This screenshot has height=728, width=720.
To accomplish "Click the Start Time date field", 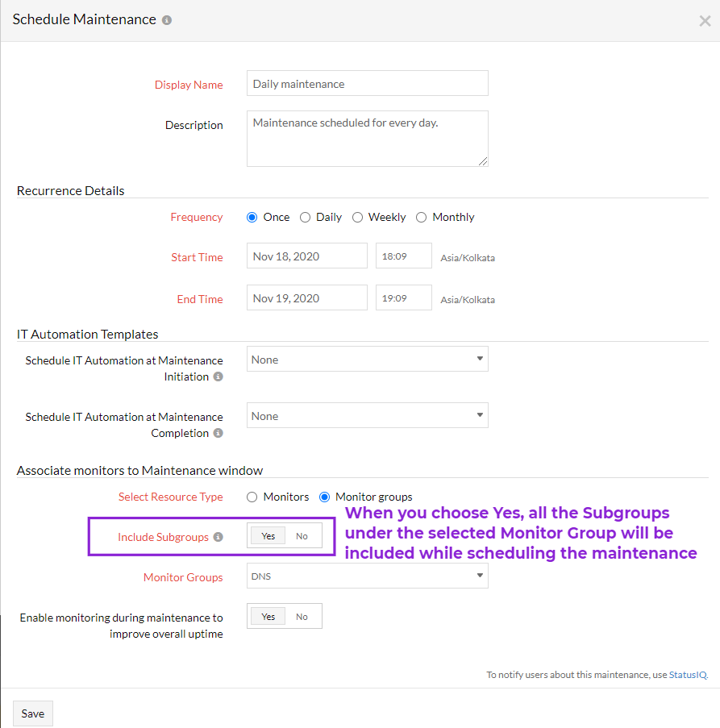I will [x=306, y=256].
